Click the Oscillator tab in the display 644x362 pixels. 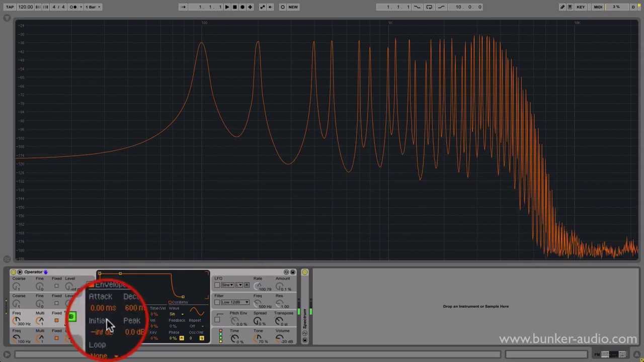[x=178, y=302]
